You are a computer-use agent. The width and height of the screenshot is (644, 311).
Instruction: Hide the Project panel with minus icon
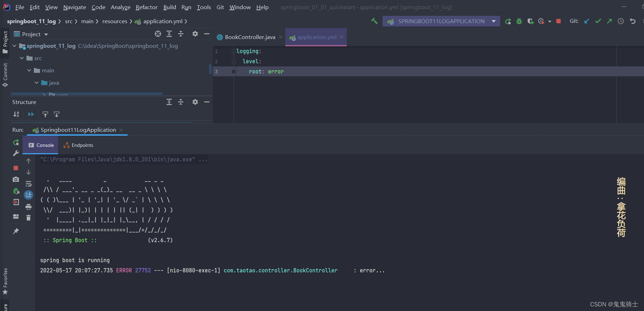(207, 34)
